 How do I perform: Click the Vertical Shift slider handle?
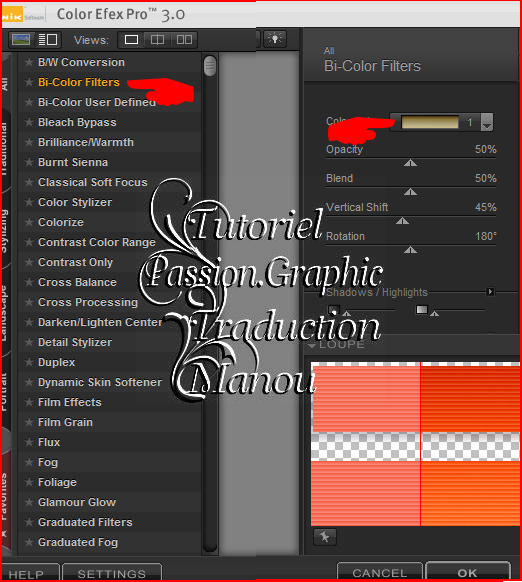pyautogui.click(x=402, y=221)
